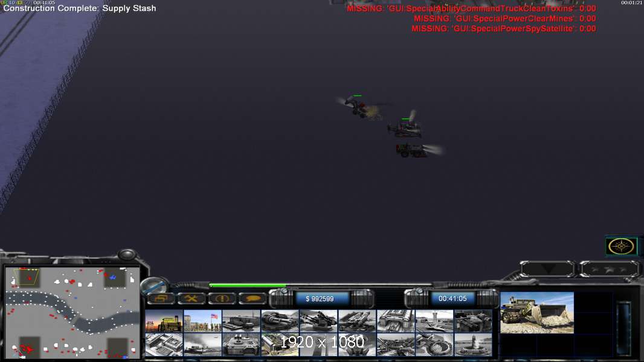
Task: Select the last icon in top build row
Action: 473,320
